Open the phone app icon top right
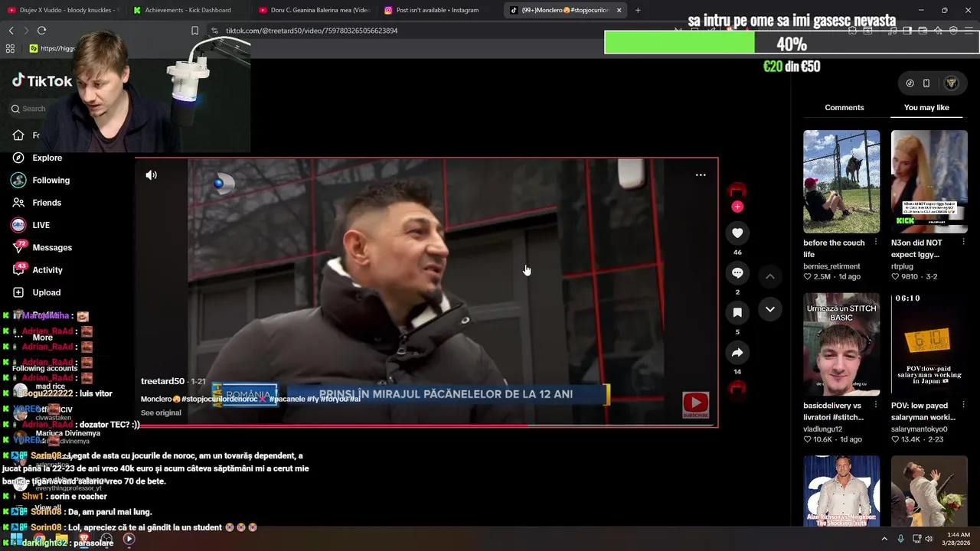 [926, 83]
